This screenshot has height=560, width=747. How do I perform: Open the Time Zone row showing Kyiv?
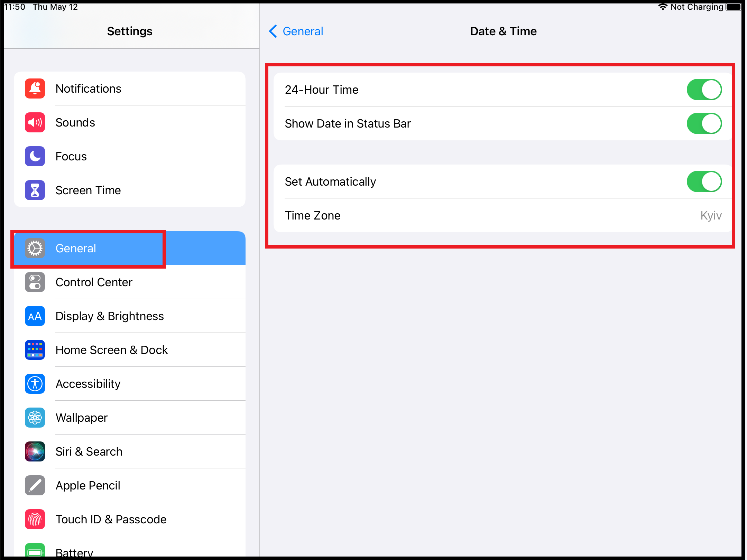(x=503, y=215)
